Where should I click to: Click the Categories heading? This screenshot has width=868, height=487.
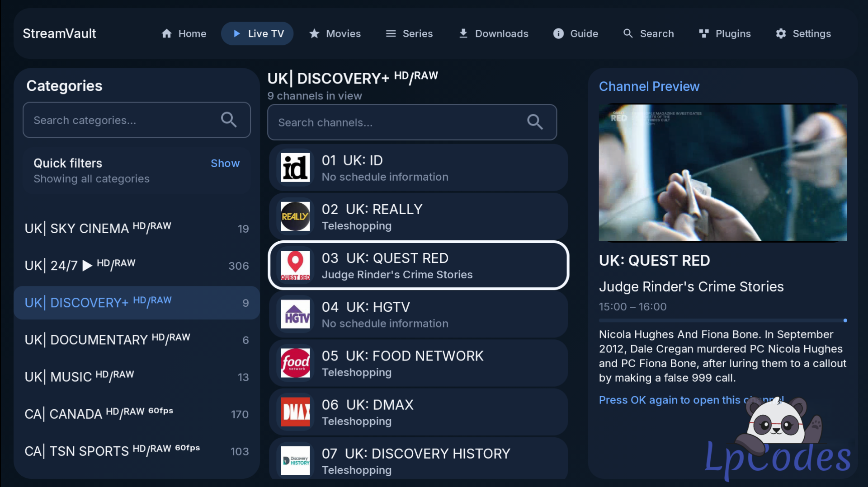pos(64,86)
